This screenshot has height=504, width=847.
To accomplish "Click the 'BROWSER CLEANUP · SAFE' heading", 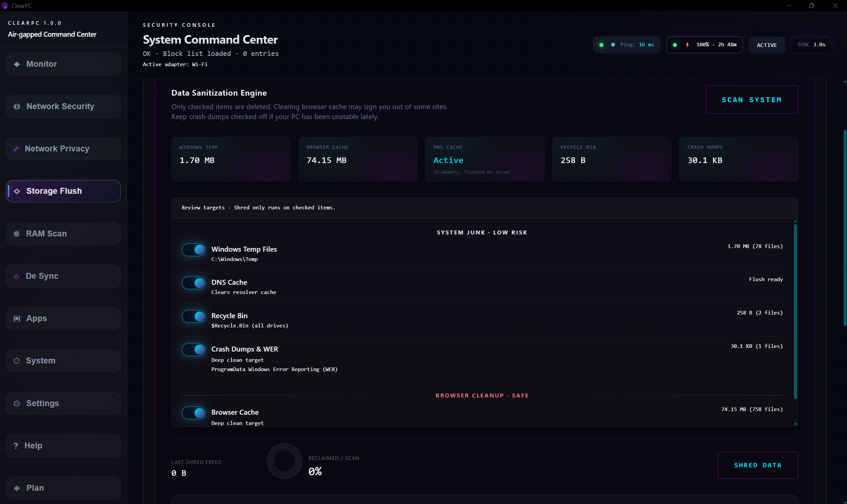I will click(482, 396).
